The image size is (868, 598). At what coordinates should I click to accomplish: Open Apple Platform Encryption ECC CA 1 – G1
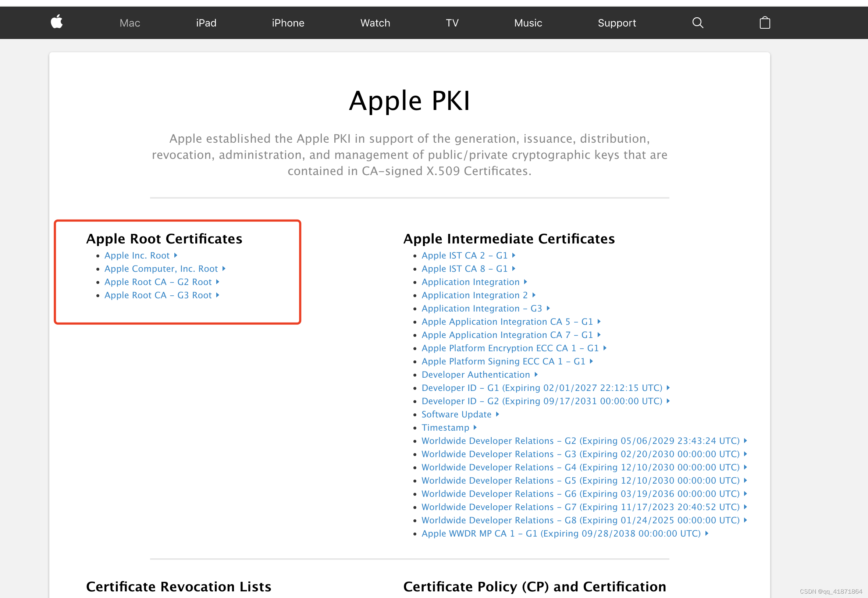[514, 348]
